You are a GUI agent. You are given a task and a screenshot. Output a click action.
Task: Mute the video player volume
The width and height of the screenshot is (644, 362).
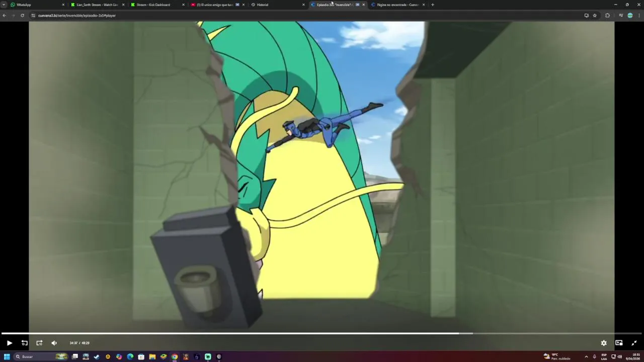pyautogui.click(x=54, y=343)
